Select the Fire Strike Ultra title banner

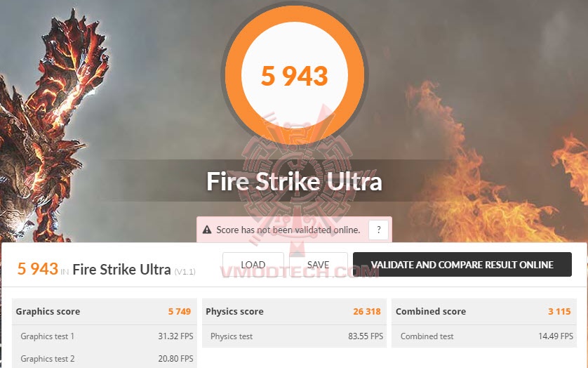tap(295, 181)
